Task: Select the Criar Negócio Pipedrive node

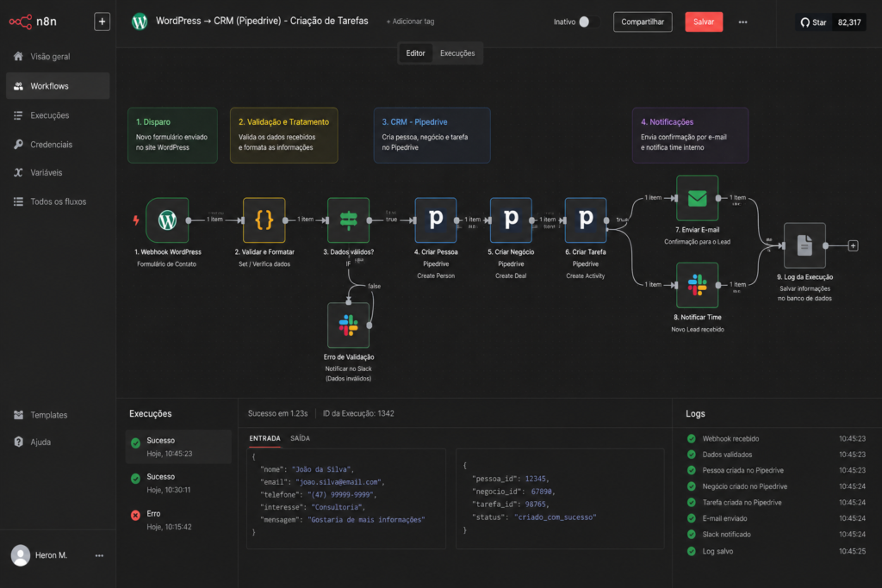Action: coord(511,220)
